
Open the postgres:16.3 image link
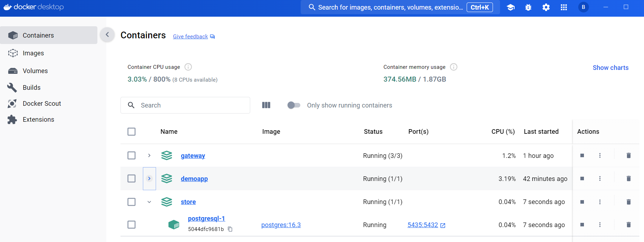point(281,225)
